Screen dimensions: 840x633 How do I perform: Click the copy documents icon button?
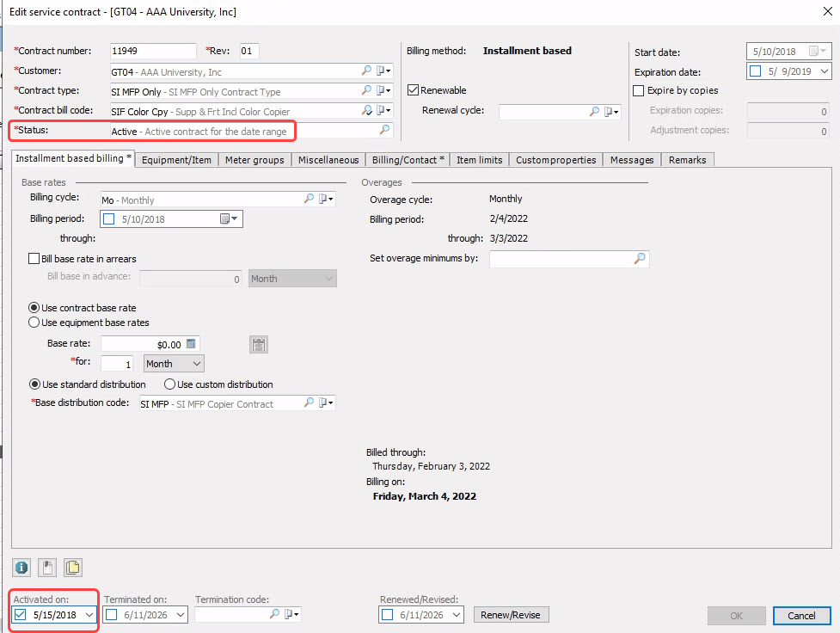click(x=72, y=568)
